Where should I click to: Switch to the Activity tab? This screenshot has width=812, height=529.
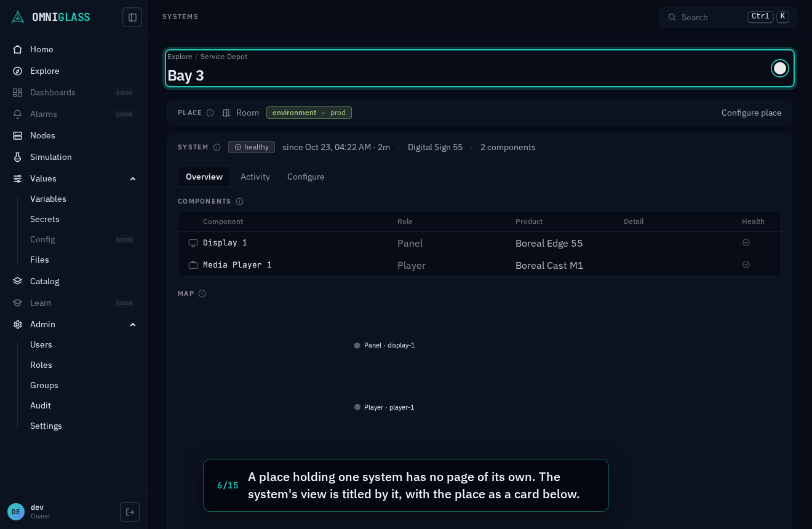tap(255, 177)
